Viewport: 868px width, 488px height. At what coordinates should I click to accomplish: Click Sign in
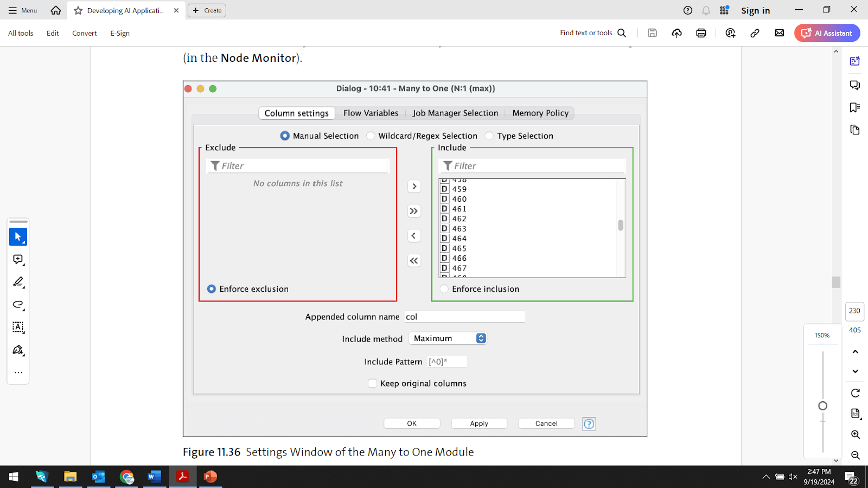(756, 10)
